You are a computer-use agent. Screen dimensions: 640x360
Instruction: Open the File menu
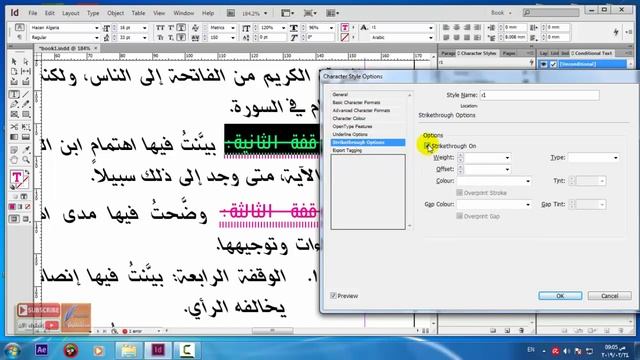point(33,13)
